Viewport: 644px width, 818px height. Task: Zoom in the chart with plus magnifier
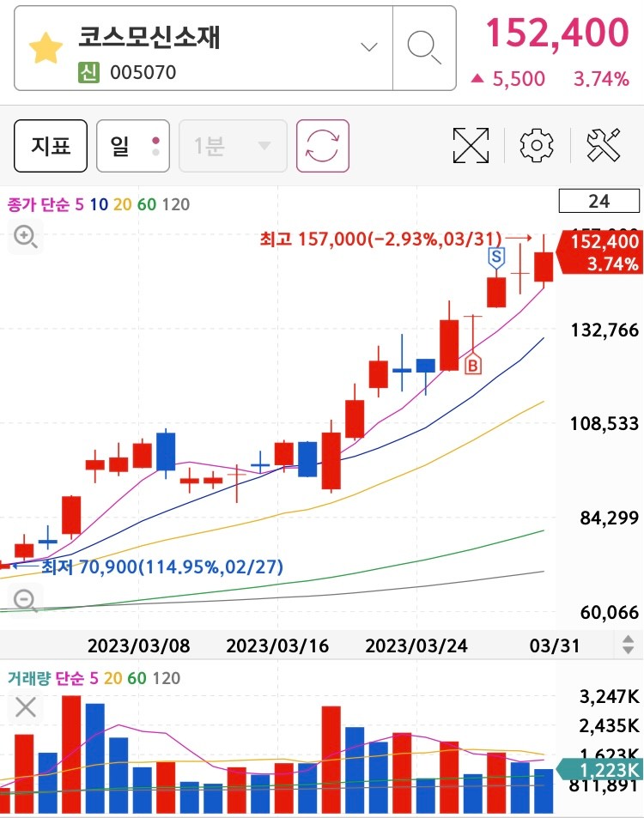[x=25, y=237]
